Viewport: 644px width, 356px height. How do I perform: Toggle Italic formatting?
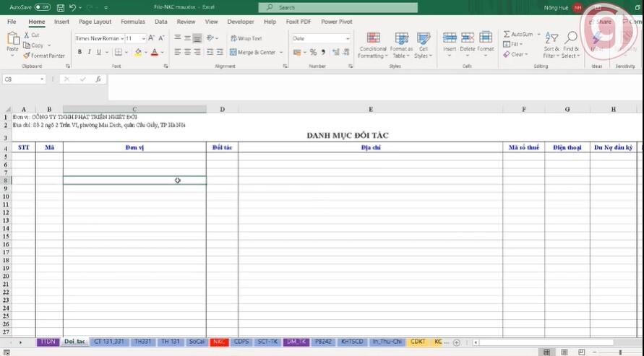pyautogui.click(x=89, y=52)
